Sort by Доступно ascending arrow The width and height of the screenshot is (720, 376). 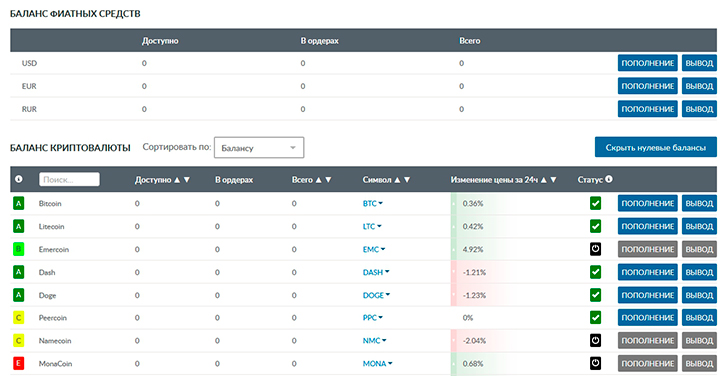177,180
